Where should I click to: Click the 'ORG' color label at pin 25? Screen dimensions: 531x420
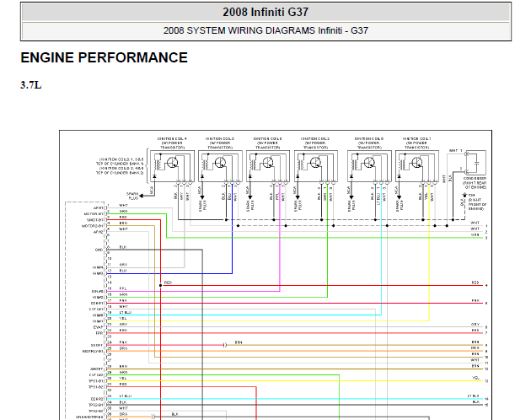point(123,348)
